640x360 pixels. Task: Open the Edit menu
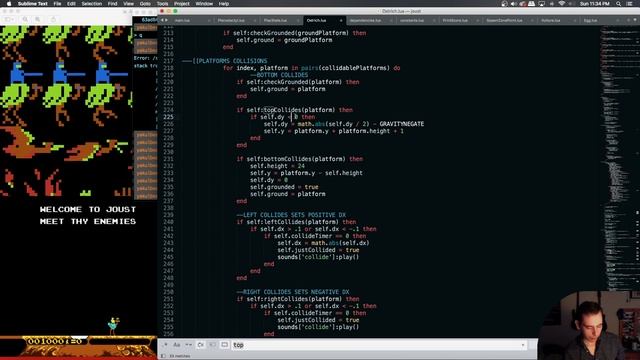[x=71, y=4]
